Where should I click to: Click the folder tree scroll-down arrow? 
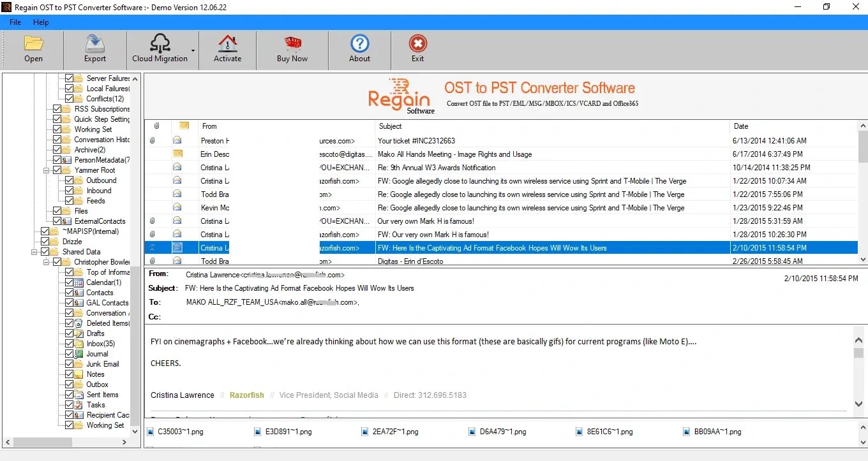click(x=135, y=432)
